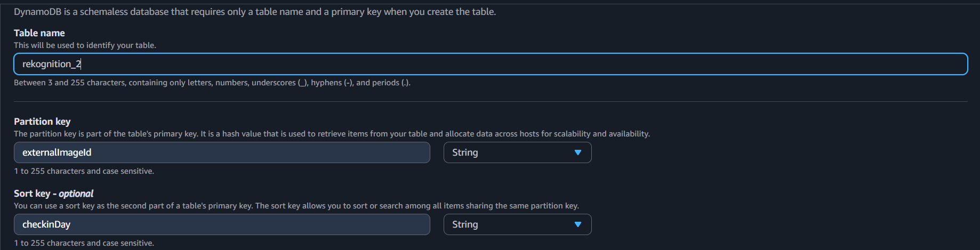Click the blue arrow icon beside externalImageId type
The width and height of the screenshot is (980, 250).
pos(577,152)
